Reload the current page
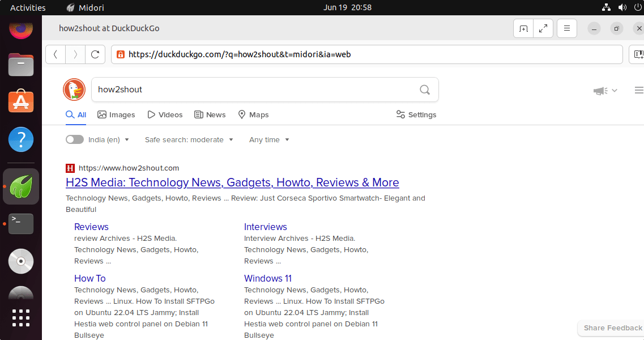Viewport: 644px width, 340px height. (95, 54)
